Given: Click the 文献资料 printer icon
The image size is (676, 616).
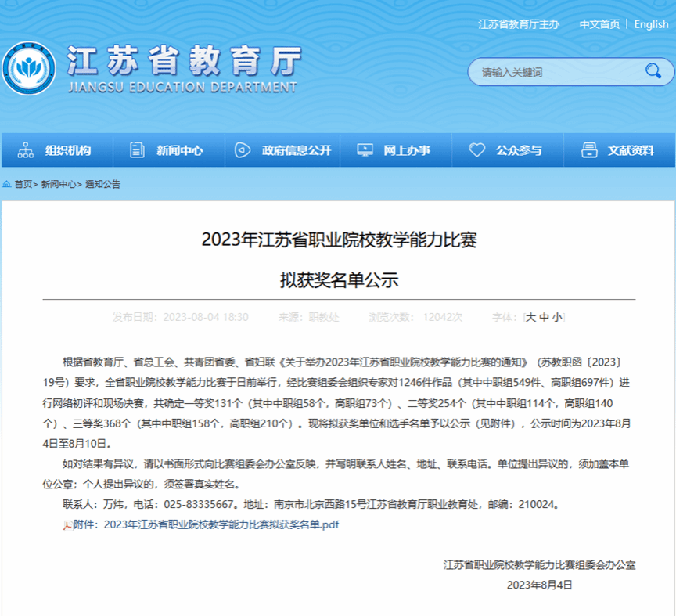Looking at the screenshot, I should (x=591, y=150).
